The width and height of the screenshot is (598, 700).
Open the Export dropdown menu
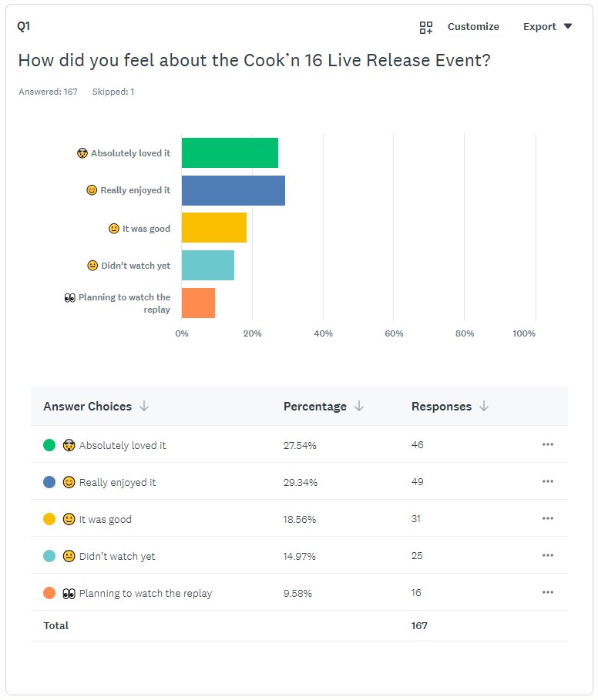pos(548,27)
